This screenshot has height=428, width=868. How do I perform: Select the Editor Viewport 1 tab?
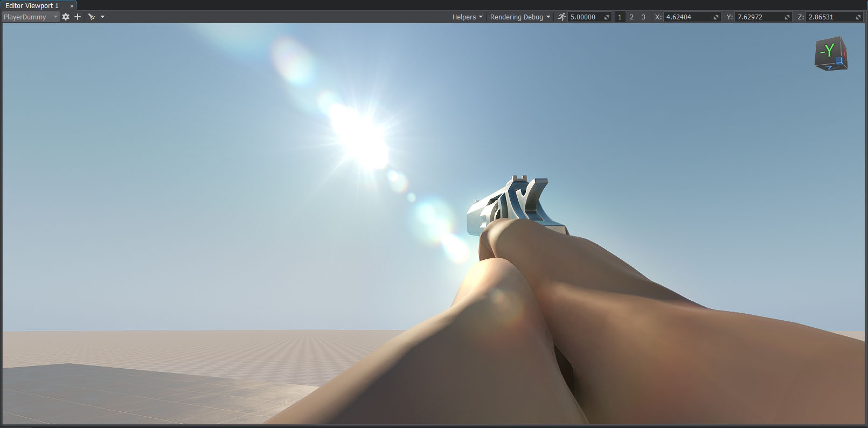[x=32, y=5]
